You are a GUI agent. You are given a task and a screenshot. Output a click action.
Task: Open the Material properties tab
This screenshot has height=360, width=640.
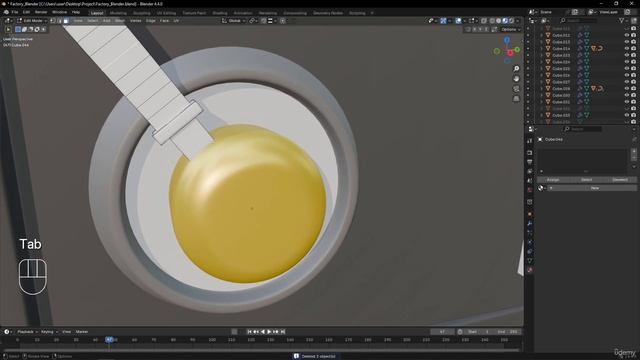tap(530, 270)
